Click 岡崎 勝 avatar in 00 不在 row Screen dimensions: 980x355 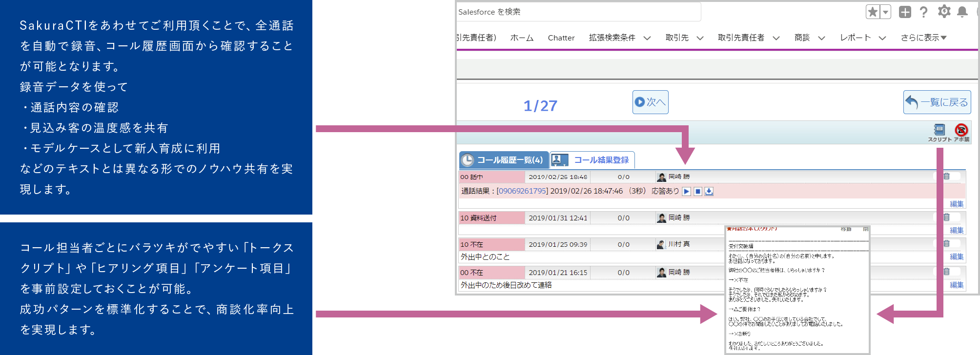[661, 273]
